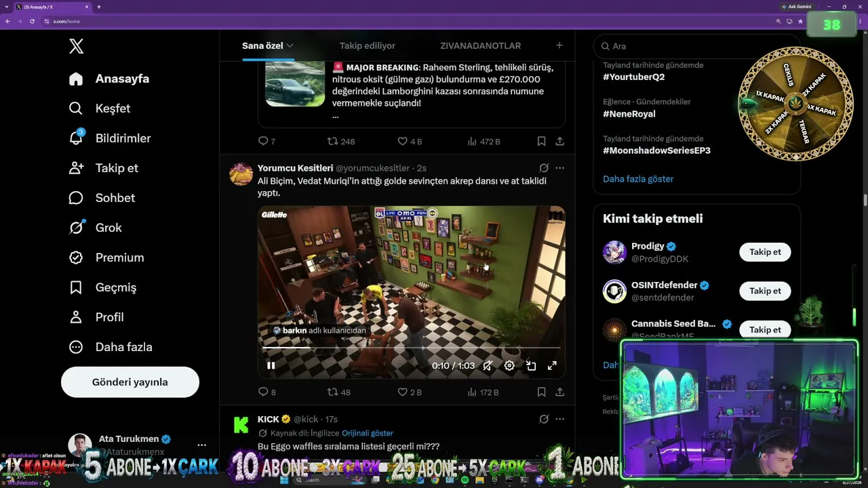Switch to the Takip ediliyor tab
Viewport: 868px width, 488px height.
pos(368,45)
